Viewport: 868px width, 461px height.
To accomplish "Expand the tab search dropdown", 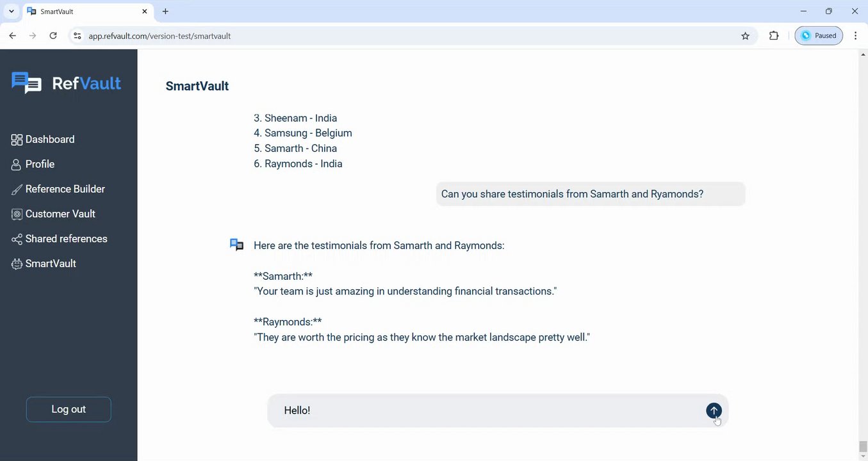I will tap(11, 12).
